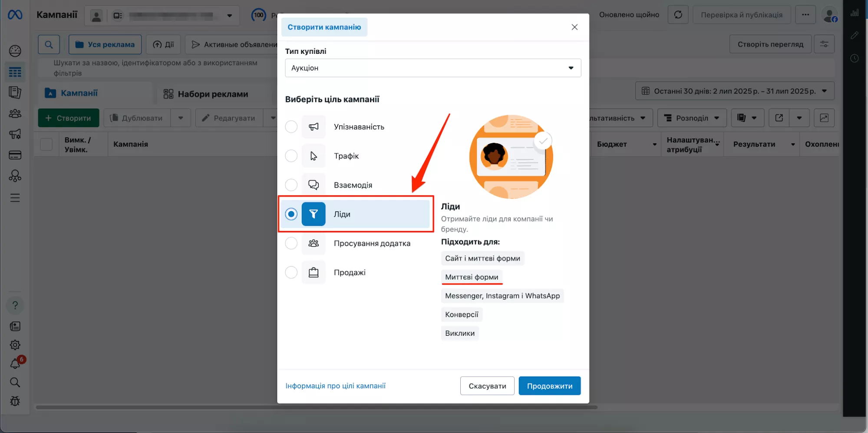
Task: Select the Упізнаваність radio button
Action: [x=291, y=127]
